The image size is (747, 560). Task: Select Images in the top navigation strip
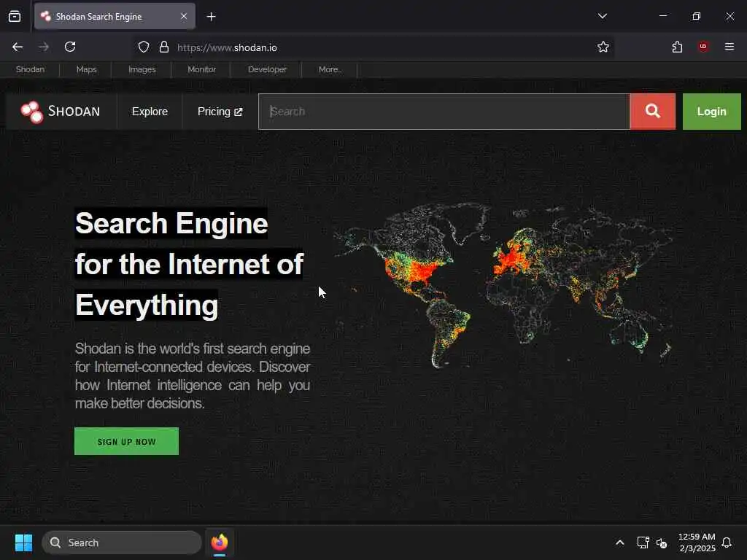click(142, 69)
